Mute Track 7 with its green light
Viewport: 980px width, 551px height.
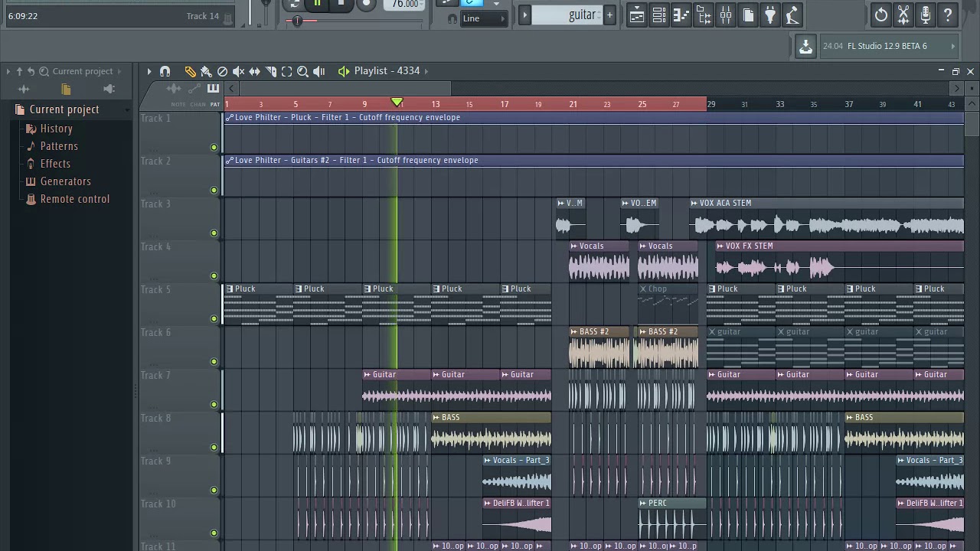[214, 405]
